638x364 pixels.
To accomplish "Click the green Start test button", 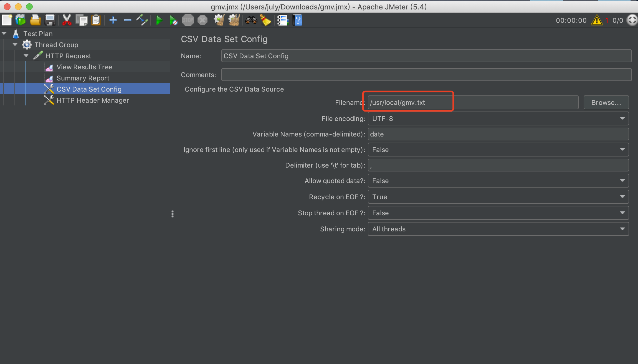I will click(x=159, y=20).
